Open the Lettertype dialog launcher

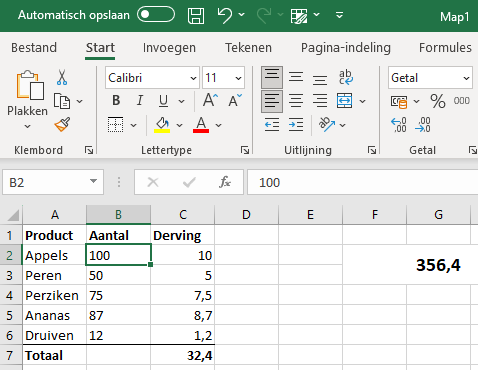[245, 150]
